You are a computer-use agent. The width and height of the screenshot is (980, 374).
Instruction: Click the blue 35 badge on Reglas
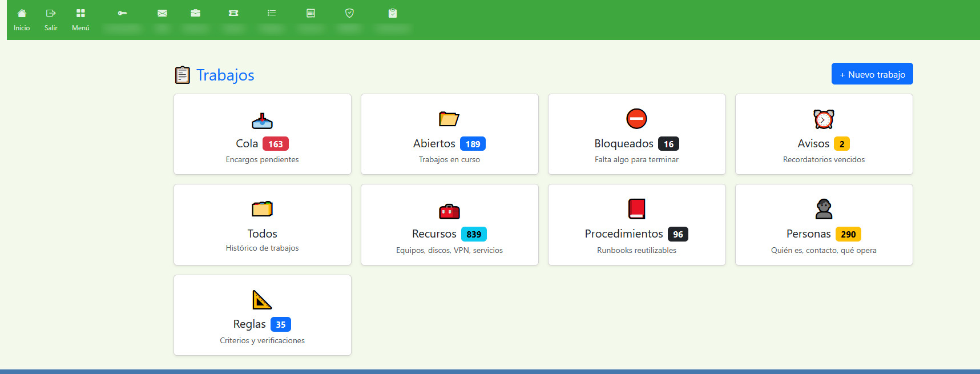(281, 324)
